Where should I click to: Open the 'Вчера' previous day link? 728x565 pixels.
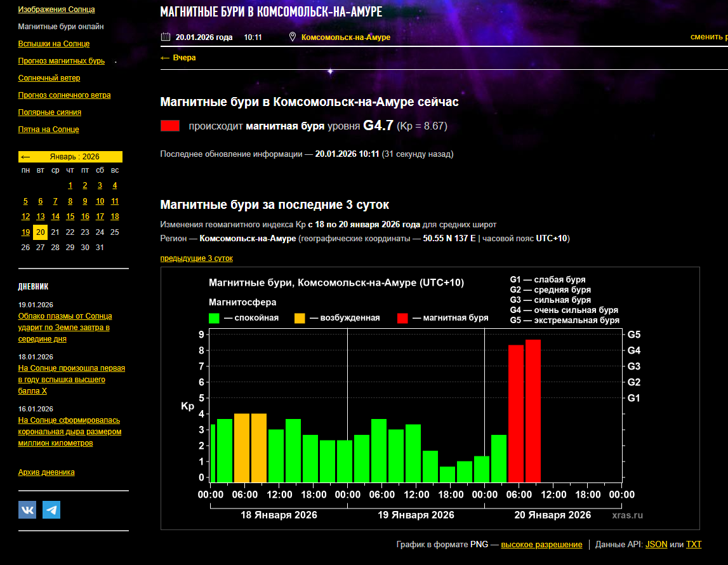[178, 58]
